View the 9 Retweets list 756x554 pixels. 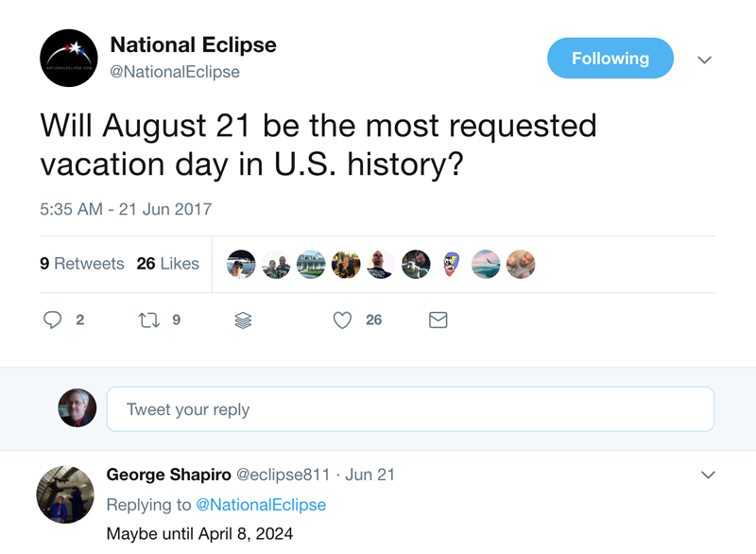point(82,264)
